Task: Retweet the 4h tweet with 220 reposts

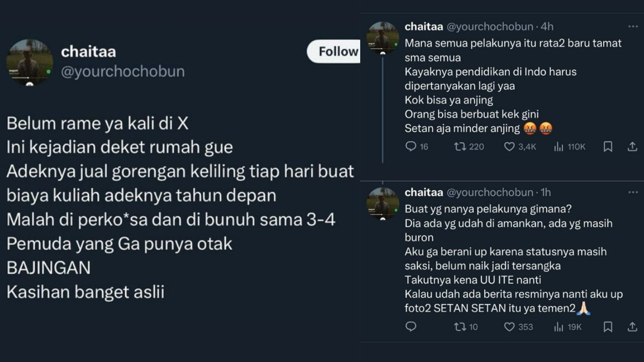Action: coord(460,147)
